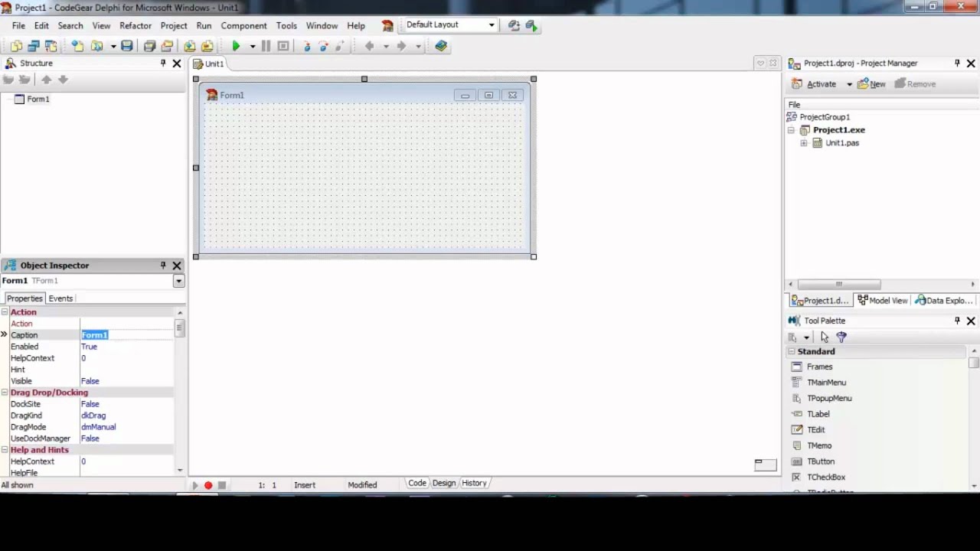
Task: Click the New button in Project Manager
Action: pos(871,84)
